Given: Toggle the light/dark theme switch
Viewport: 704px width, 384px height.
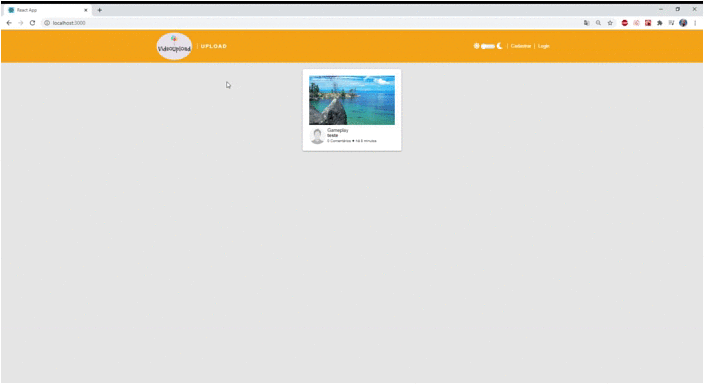Looking at the screenshot, I should coord(488,46).
